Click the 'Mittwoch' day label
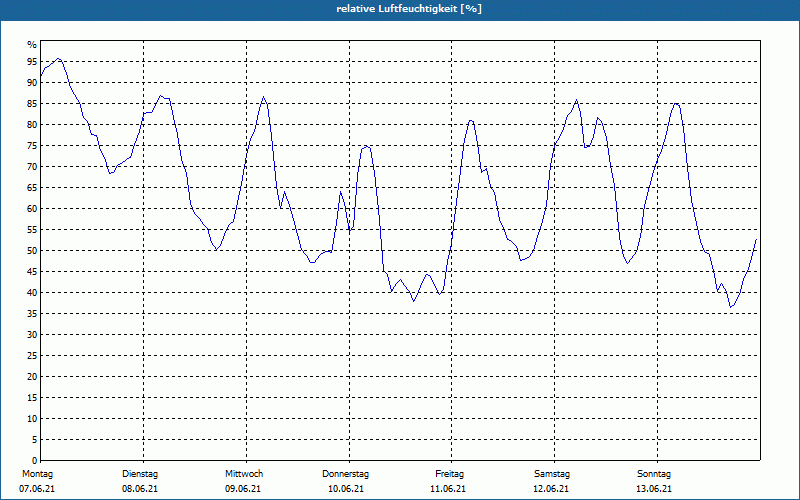The width and height of the screenshot is (800, 500). point(244,474)
